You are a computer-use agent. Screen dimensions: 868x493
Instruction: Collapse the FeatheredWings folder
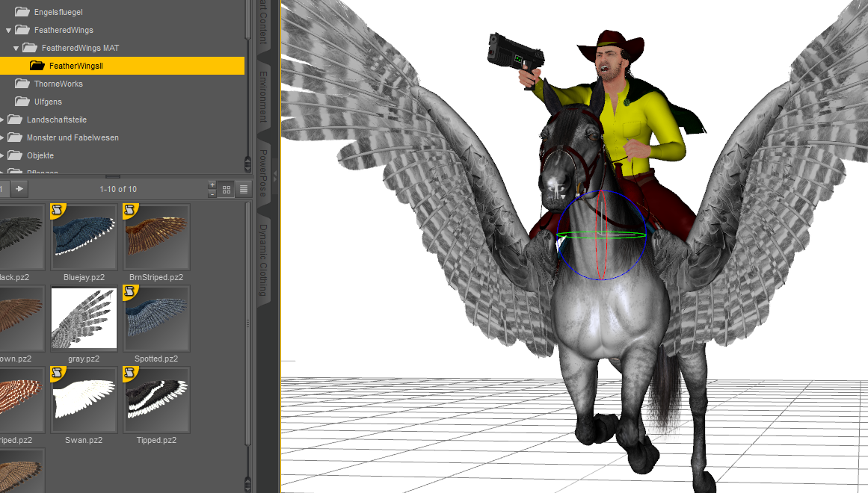point(8,31)
